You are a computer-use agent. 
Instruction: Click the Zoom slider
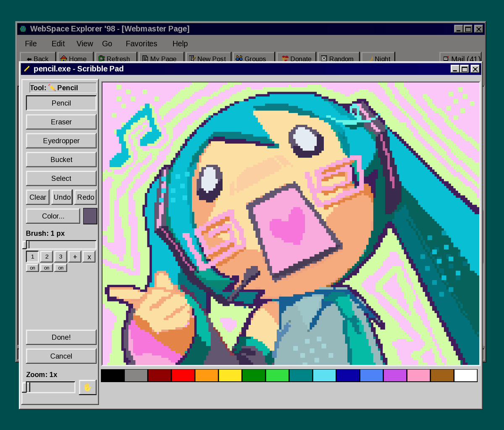tap(49, 387)
